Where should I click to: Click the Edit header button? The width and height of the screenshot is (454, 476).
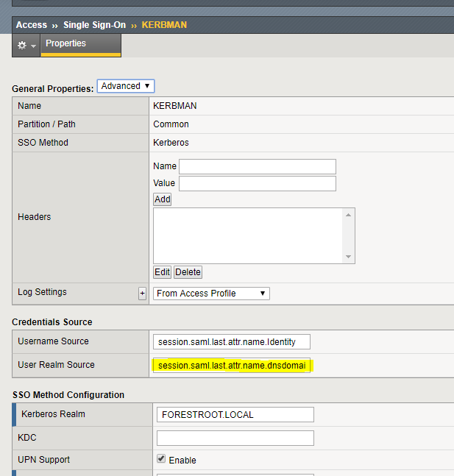[x=162, y=272]
